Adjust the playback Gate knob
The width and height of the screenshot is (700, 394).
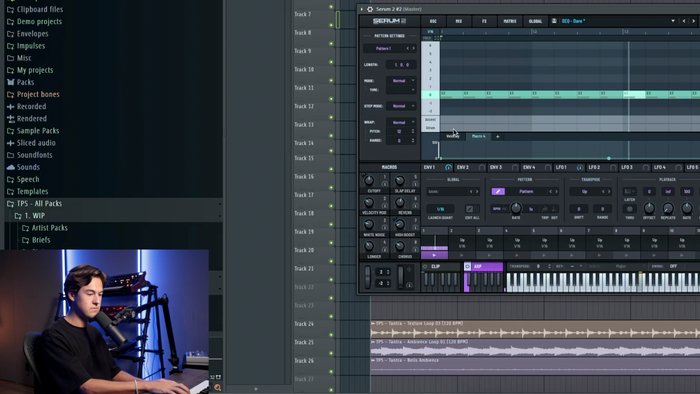[x=687, y=208]
